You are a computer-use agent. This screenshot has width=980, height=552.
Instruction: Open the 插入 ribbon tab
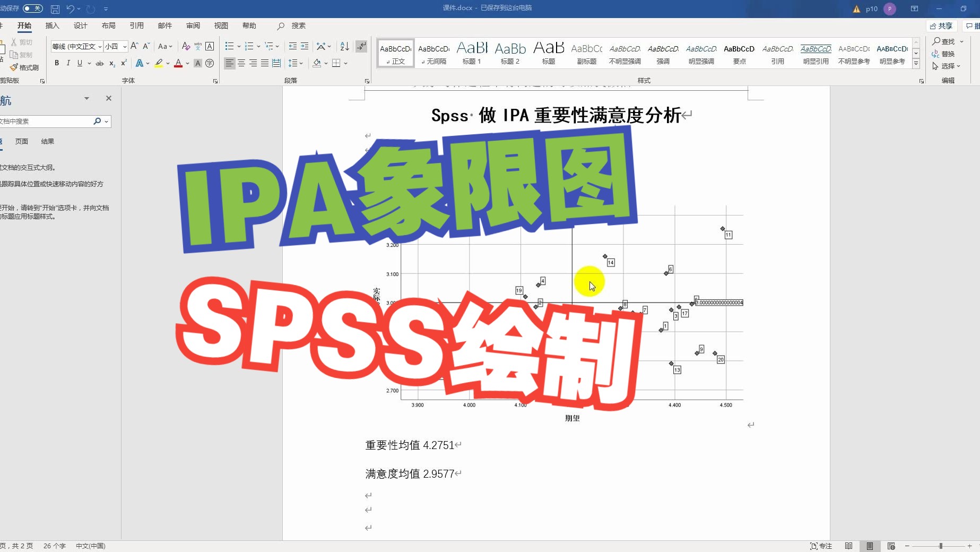pyautogui.click(x=52, y=25)
